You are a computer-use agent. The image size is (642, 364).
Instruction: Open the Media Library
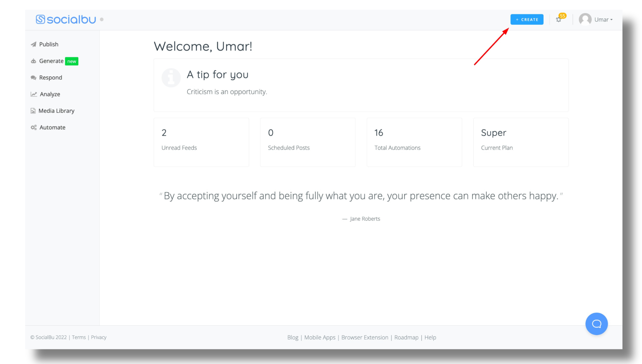coord(56,110)
